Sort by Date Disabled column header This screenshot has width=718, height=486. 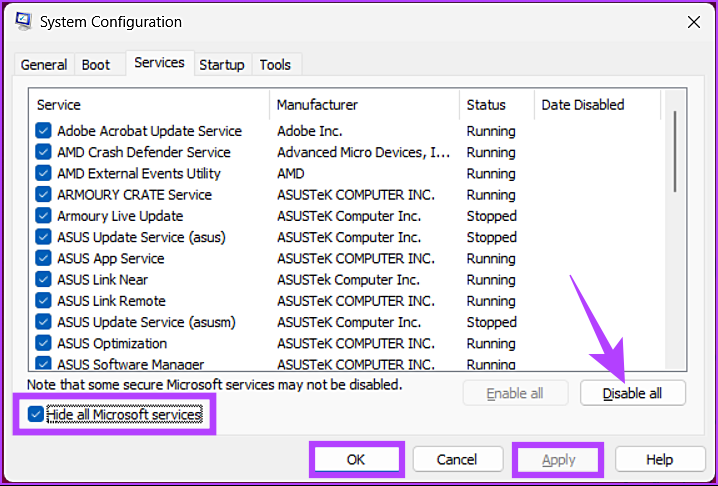[598, 105]
